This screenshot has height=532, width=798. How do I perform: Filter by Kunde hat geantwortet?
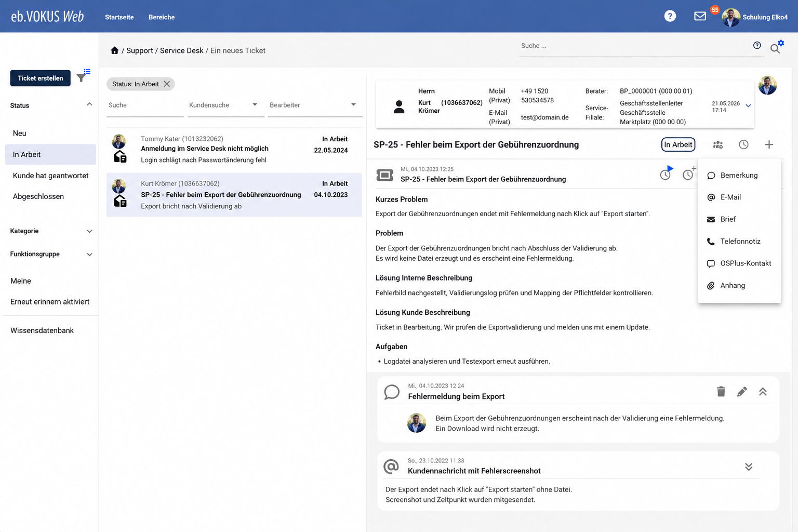50,176
